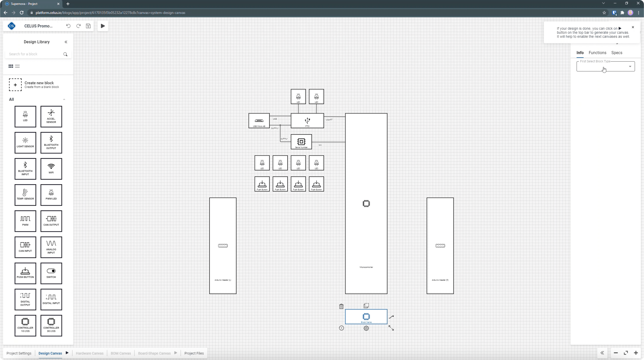Viewport: 644px width, 360px height.
Task: Select the CAN Output library block
Action: [x=51, y=221]
